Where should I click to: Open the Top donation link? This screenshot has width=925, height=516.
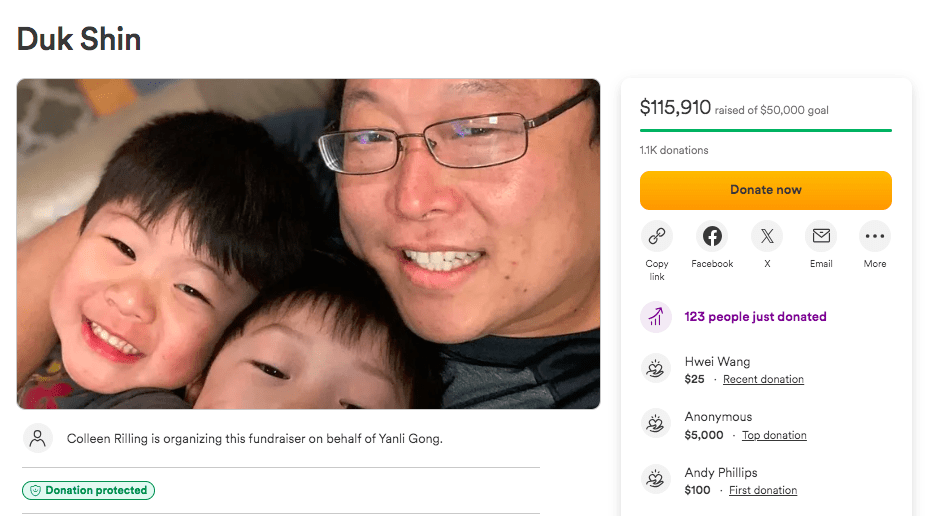click(x=774, y=436)
